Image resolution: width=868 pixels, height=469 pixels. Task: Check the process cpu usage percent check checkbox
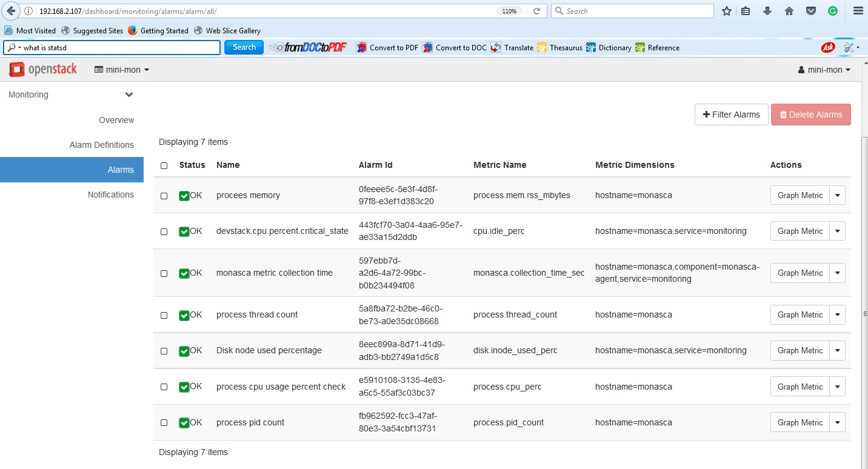tap(164, 387)
